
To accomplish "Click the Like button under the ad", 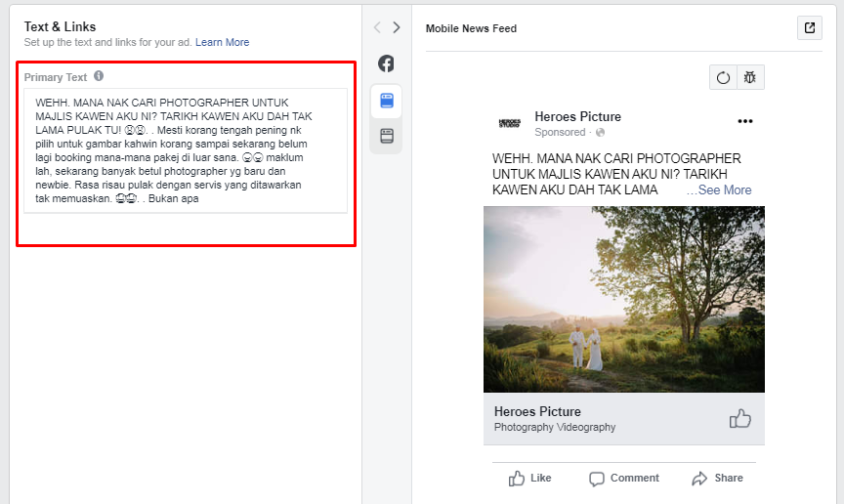I will click(530, 479).
